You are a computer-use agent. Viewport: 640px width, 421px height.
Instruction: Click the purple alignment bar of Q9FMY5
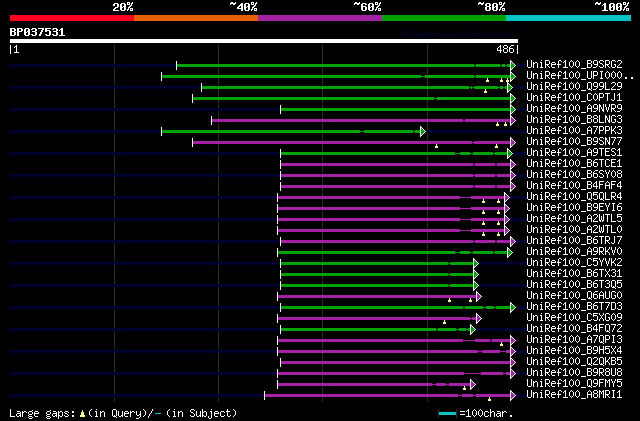[x=374, y=384]
